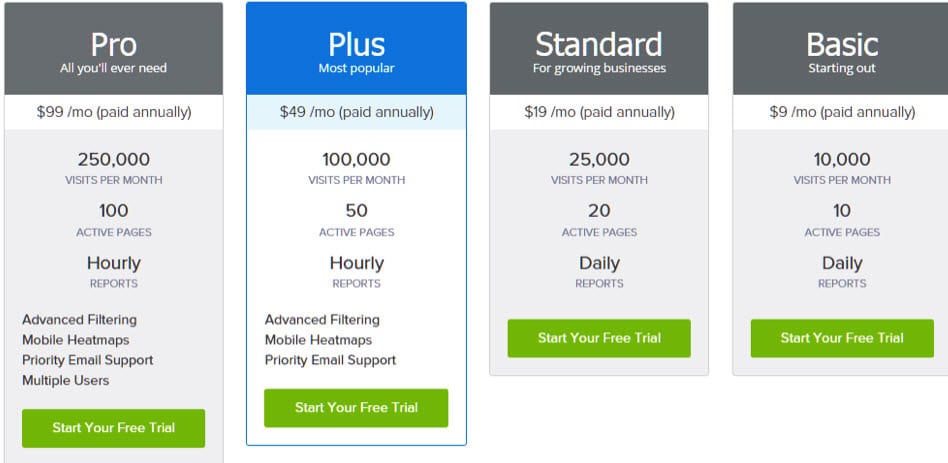
Task: Choose the Basic plan header
Action: 842,50
